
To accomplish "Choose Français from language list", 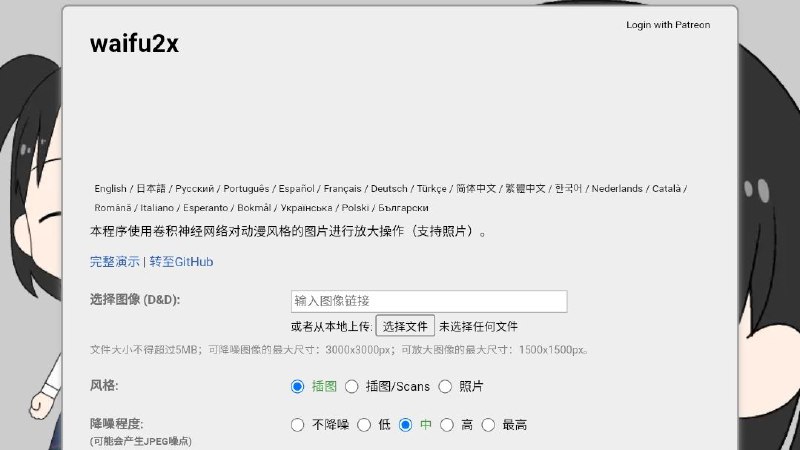I will [x=342, y=189].
